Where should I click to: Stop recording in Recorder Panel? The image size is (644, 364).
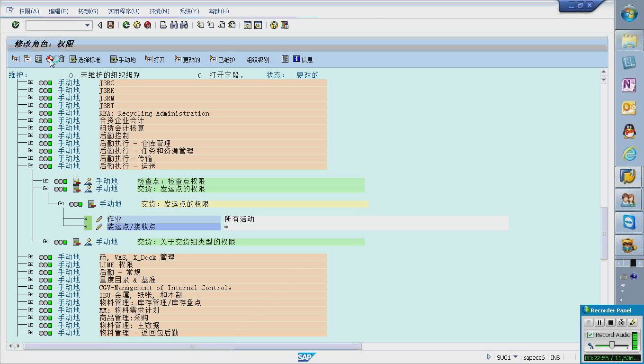click(x=610, y=322)
